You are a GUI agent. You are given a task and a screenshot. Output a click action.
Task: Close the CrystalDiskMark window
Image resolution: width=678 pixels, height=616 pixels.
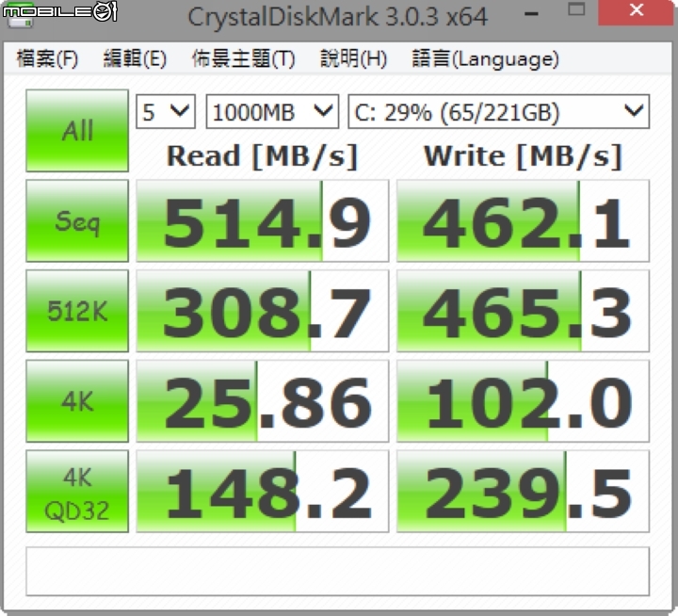tap(636, 11)
